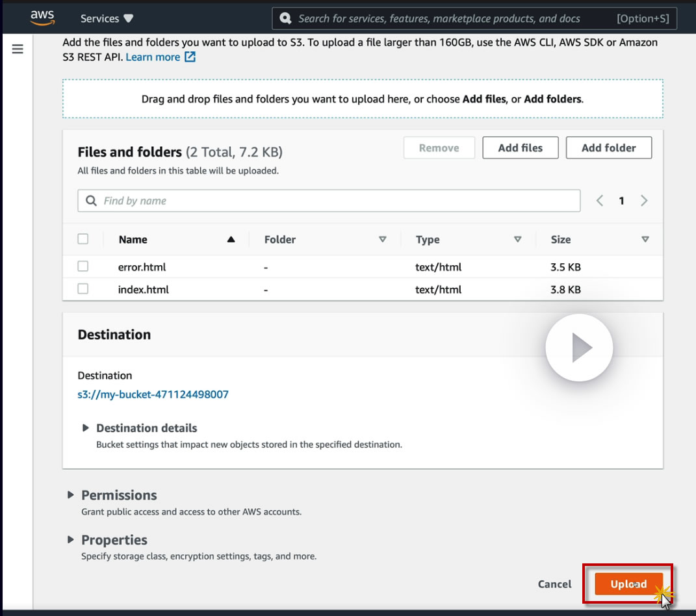This screenshot has height=616, width=696.
Task: Sort by Name ascending arrow
Action: click(x=231, y=239)
